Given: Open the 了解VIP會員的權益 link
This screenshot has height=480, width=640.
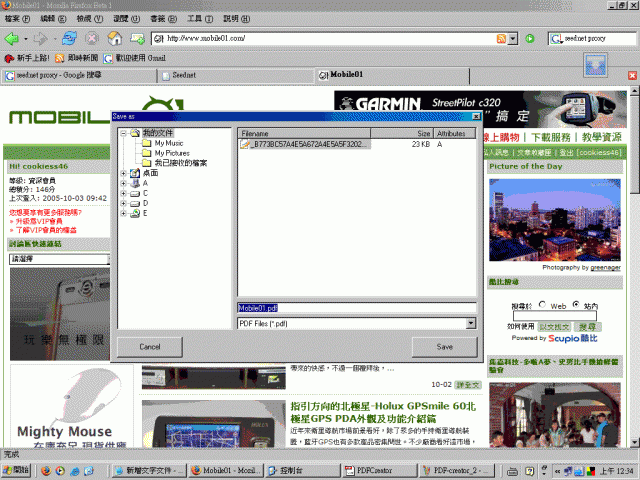Looking at the screenshot, I should tap(46, 230).
